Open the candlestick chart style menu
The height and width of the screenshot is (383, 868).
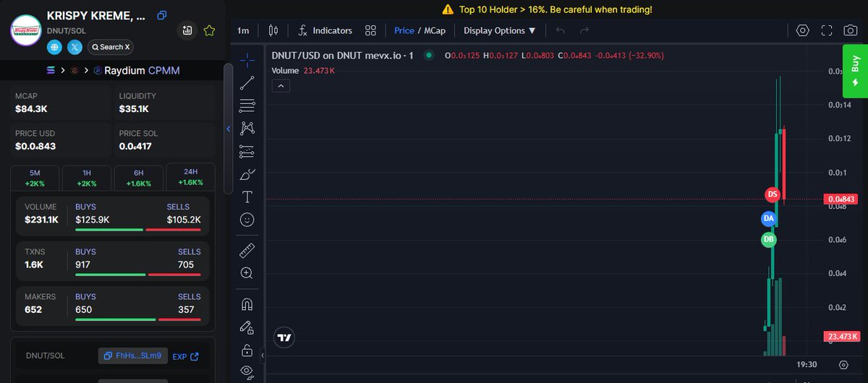[x=273, y=30]
